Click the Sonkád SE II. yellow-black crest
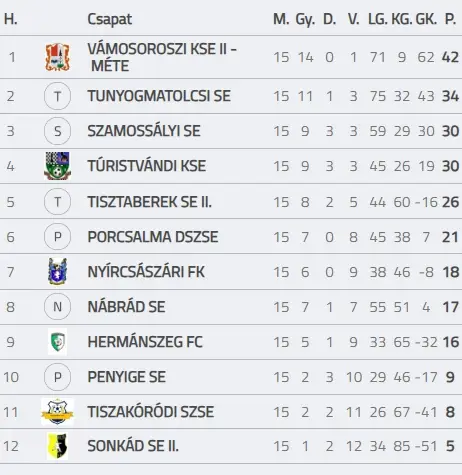 coord(57,446)
